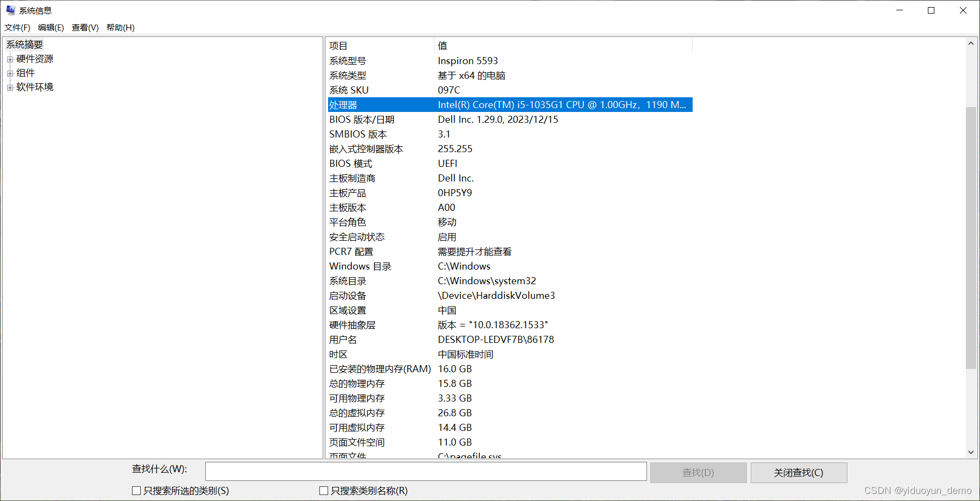Select the 硬件抽象层 row

(x=510, y=325)
